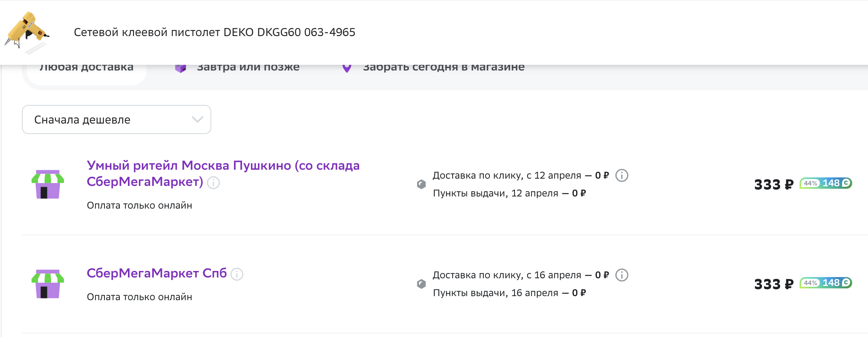Click the glue gun product thumbnail
Screen dimensions: 868x337
(x=27, y=32)
